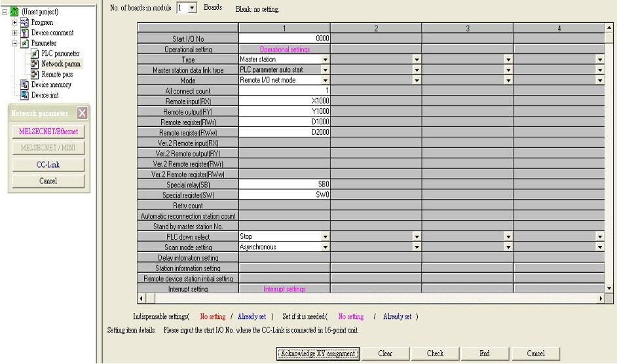Screen dimensions: 617x364
Task: Click the horizontal scrollbar right arrow
Action: click(601, 299)
